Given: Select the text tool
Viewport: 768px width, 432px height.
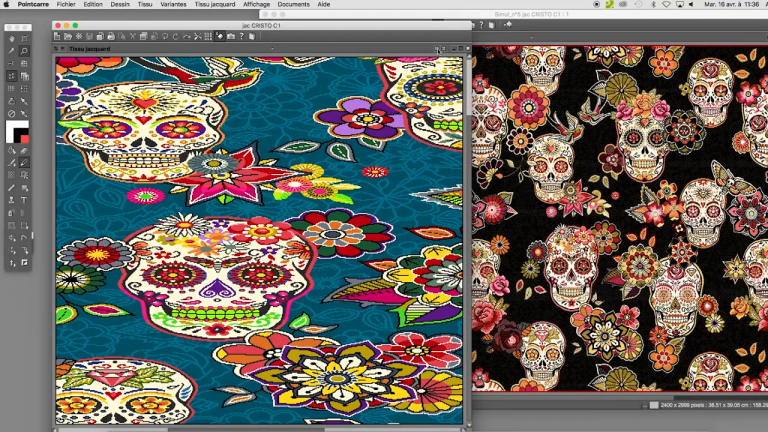Looking at the screenshot, I should tap(24, 200).
